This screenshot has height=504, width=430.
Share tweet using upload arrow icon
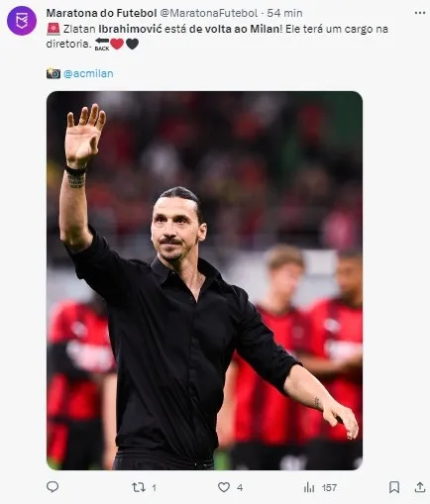pos(419,487)
